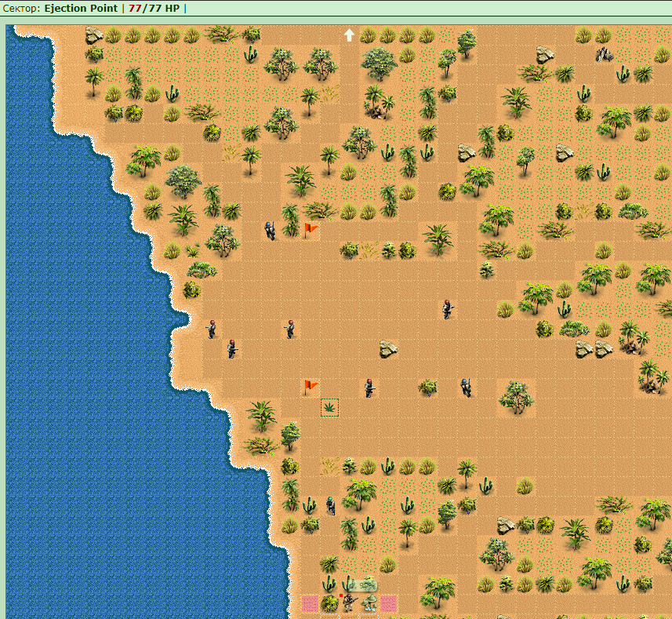Pick the mushroom cluster beside your rifleman

[369, 603]
